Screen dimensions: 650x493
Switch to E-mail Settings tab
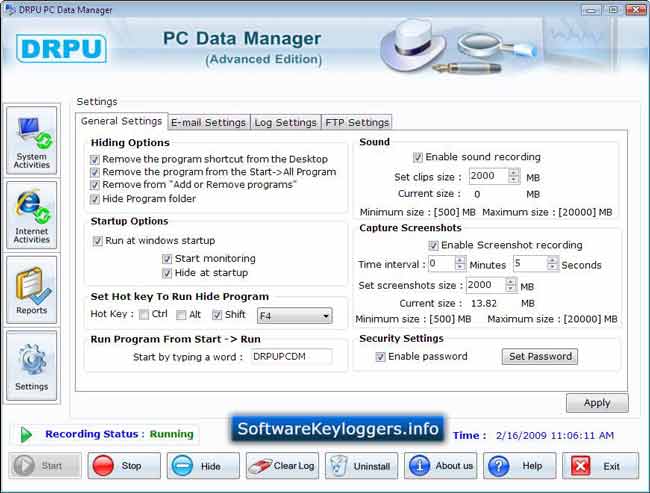click(x=209, y=122)
